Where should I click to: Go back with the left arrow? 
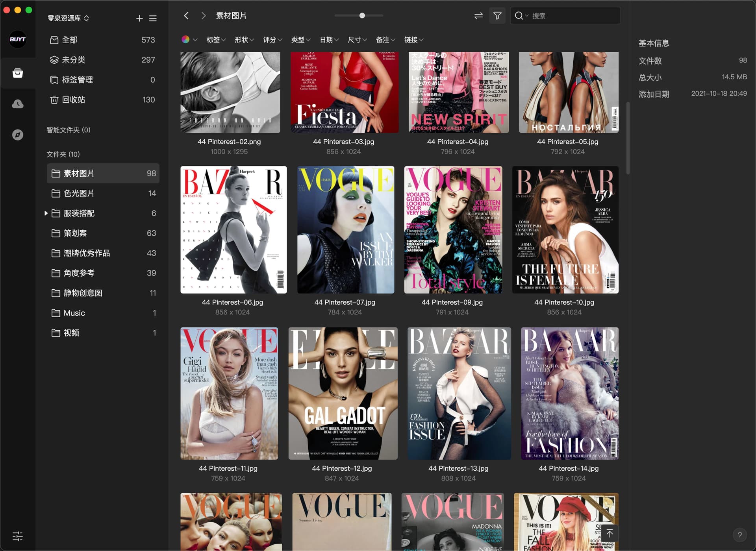point(187,16)
